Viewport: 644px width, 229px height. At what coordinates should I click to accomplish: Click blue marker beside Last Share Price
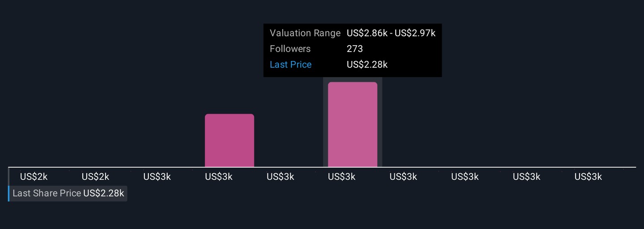tap(8, 194)
